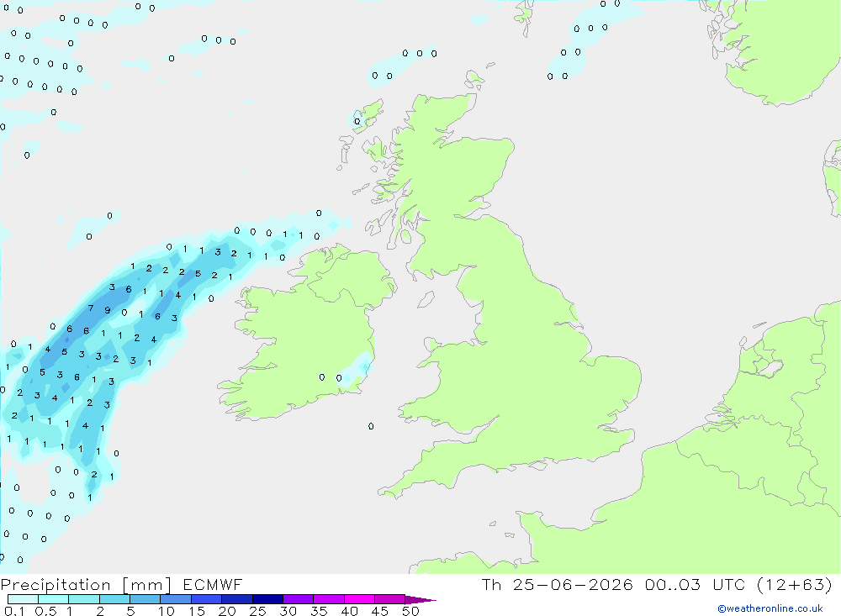Select the 1–2 mm legend swatch
The image size is (841, 616).
pyautogui.click(x=83, y=599)
